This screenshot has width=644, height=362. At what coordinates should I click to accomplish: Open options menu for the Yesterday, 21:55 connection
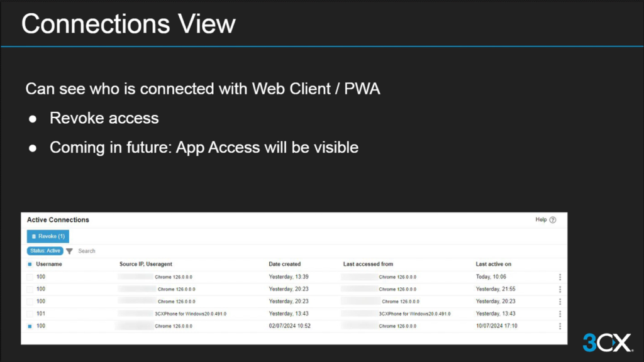(x=560, y=289)
